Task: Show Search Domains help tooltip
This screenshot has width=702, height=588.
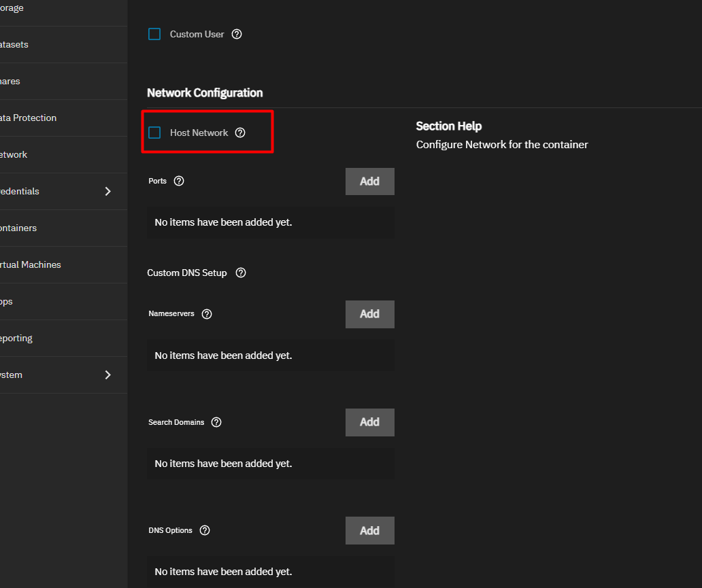Action: coord(216,422)
